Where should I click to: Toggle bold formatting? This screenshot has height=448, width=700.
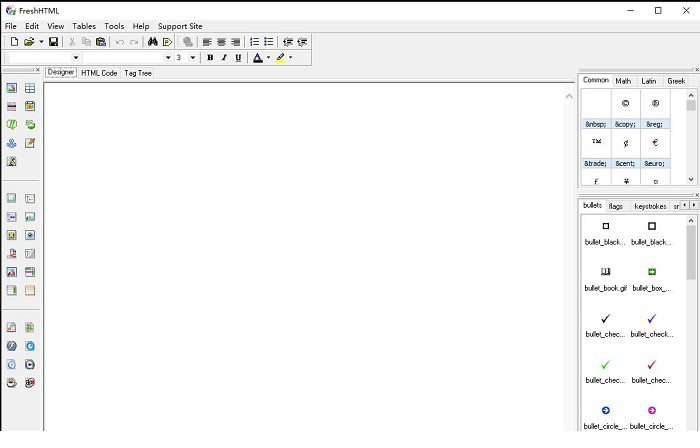pyautogui.click(x=210, y=58)
